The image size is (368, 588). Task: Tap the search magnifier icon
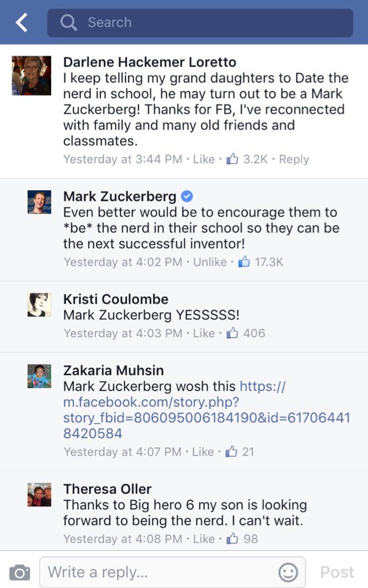click(69, 22)
